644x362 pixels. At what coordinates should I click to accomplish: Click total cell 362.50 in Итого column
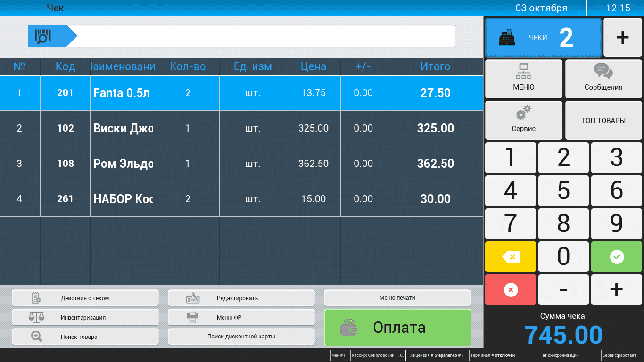[x=435, y=164]
